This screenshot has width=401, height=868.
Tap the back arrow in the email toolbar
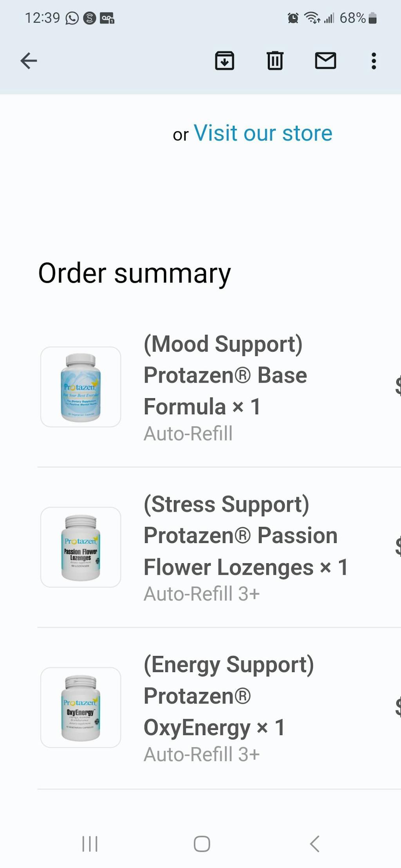[29, 61]
